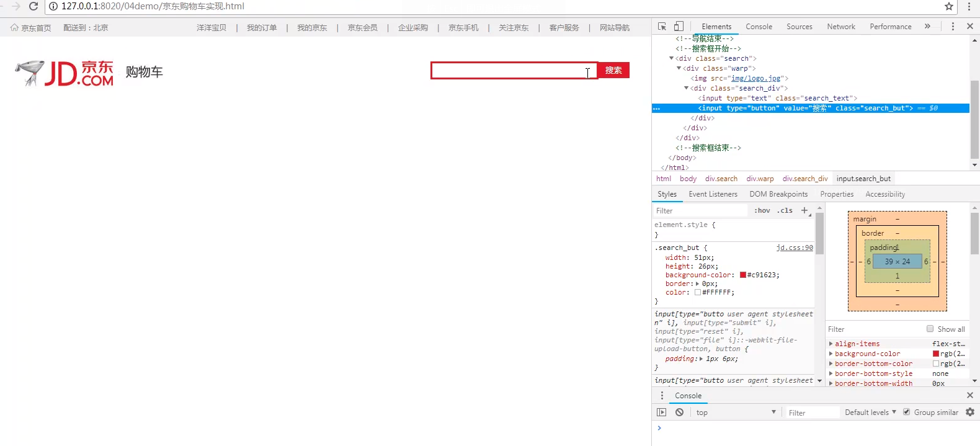This screenshot has height=446, width=980.
Task: Select the div.warp breadcrumb
Action: point(760,179)
